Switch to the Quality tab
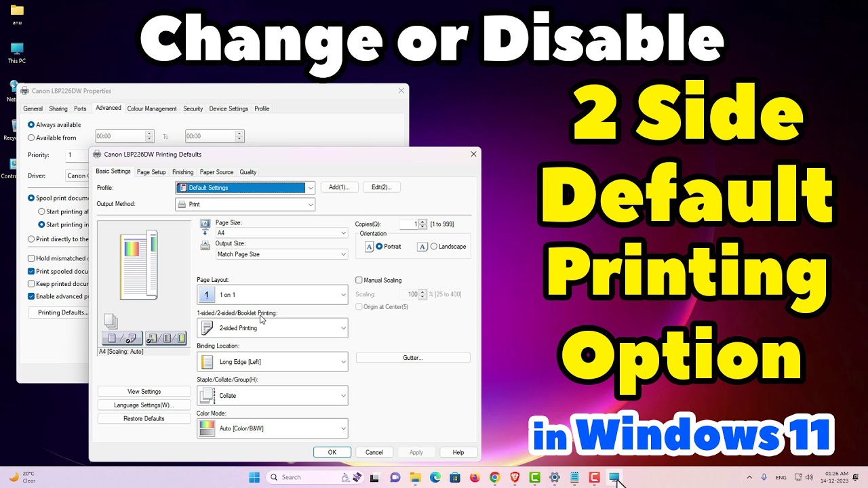This screenshot has height=488, width=868. [x=248, y=172]
